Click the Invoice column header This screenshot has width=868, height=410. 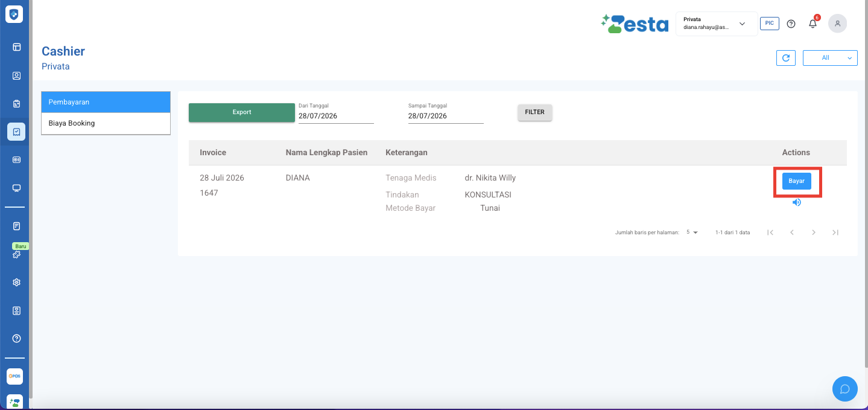click(213, 153)
